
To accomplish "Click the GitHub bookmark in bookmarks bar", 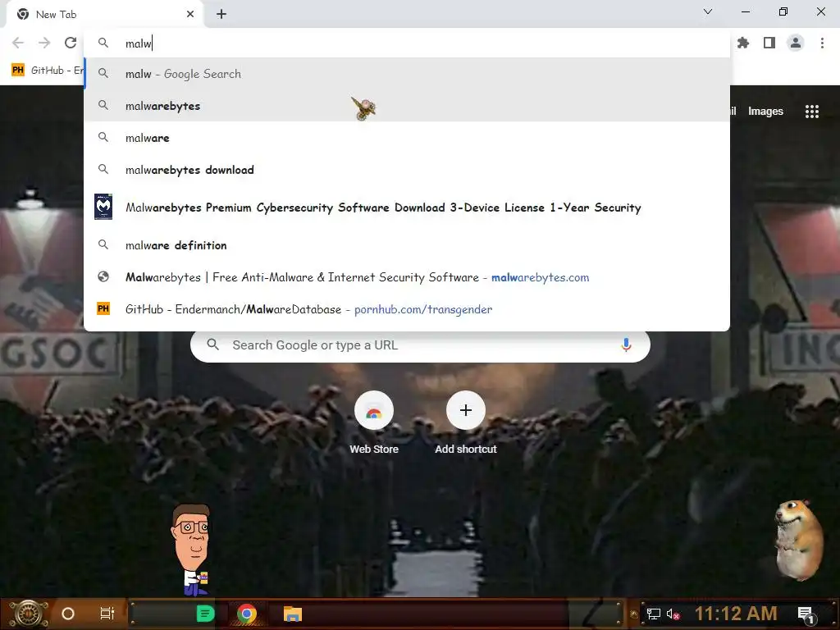I will click(x=47, y=71).
